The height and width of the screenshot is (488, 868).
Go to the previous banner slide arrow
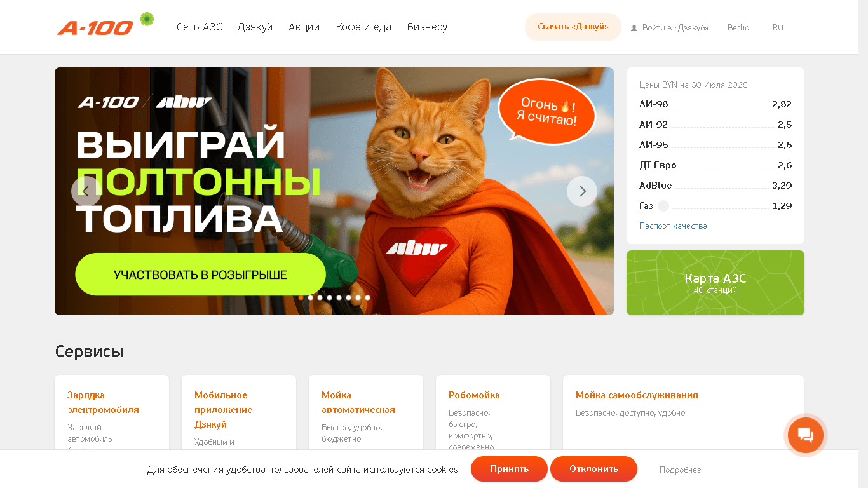[x=86, y=191]
